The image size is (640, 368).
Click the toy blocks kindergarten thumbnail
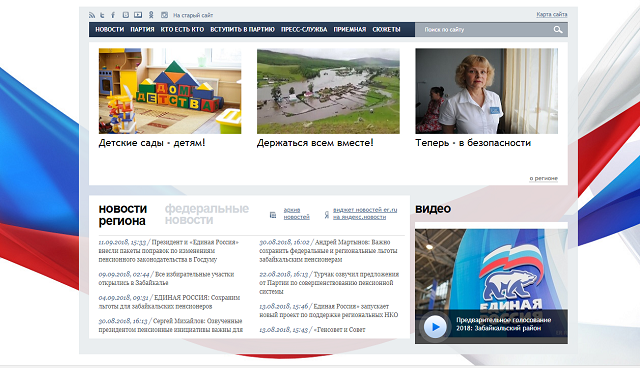pyautogui.click(x=170, y=91)
